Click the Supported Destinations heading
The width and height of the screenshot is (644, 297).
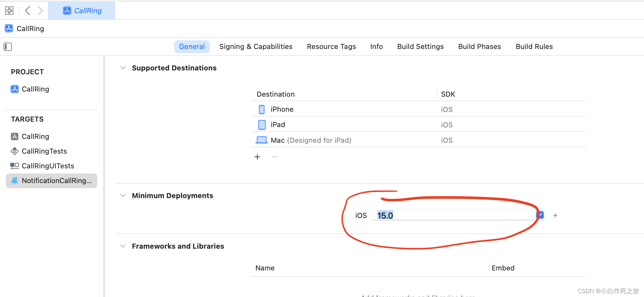tap(174, 68)
